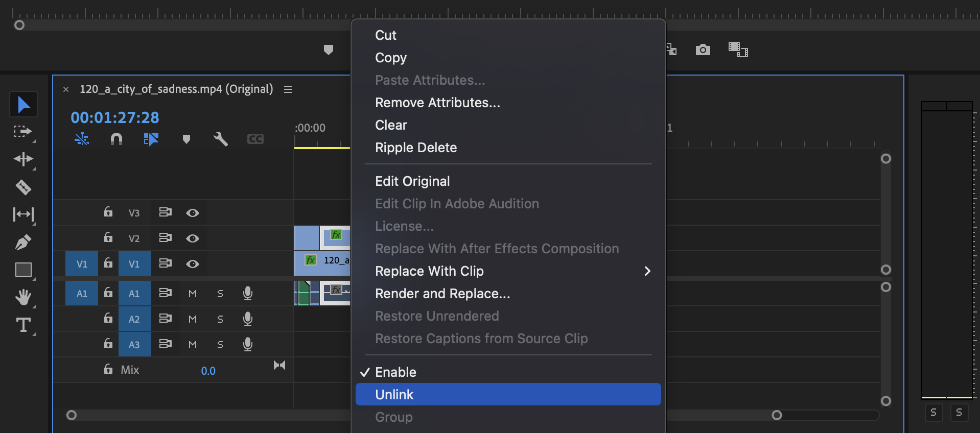
Task: Solo audio track A2
Action: pyautogui.click(x=220, y=319)
